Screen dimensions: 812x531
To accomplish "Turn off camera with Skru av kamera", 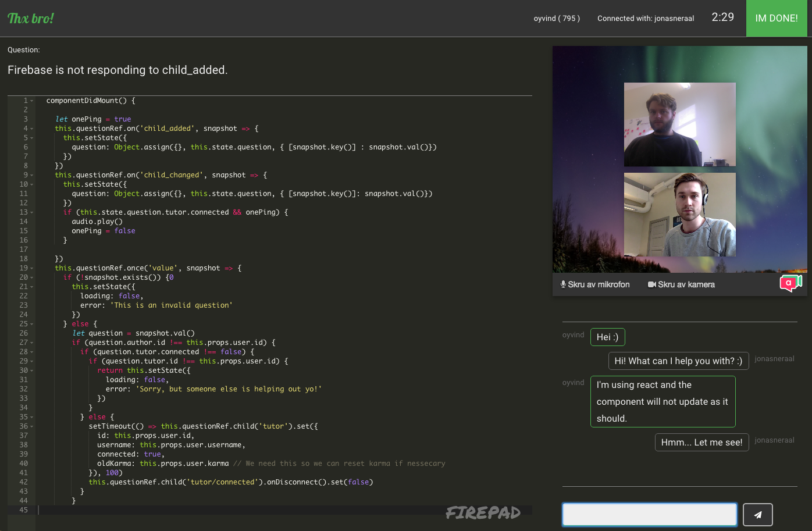I will pyautogui.click(x=681, y=284).
